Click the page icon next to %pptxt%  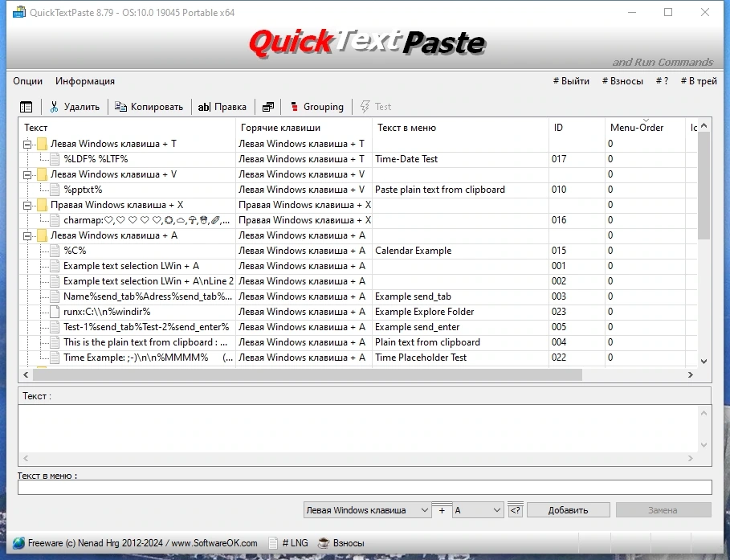click(55, 190)
